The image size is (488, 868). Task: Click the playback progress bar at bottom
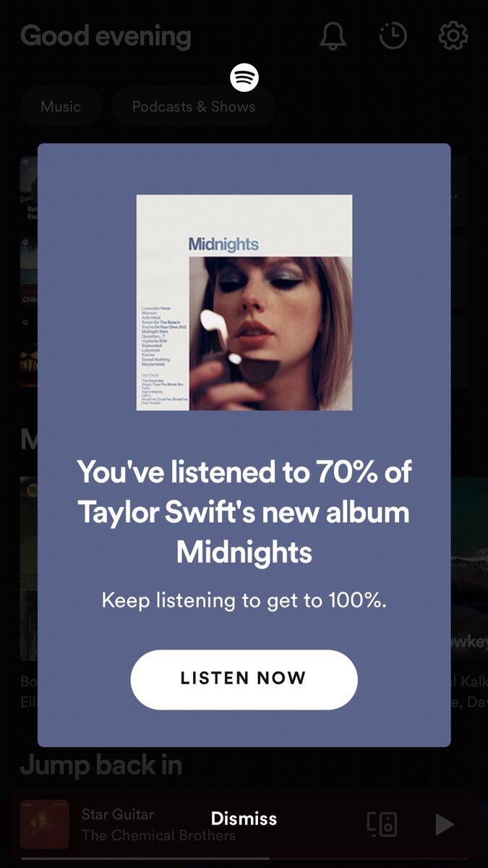click(x=244, y=859)
